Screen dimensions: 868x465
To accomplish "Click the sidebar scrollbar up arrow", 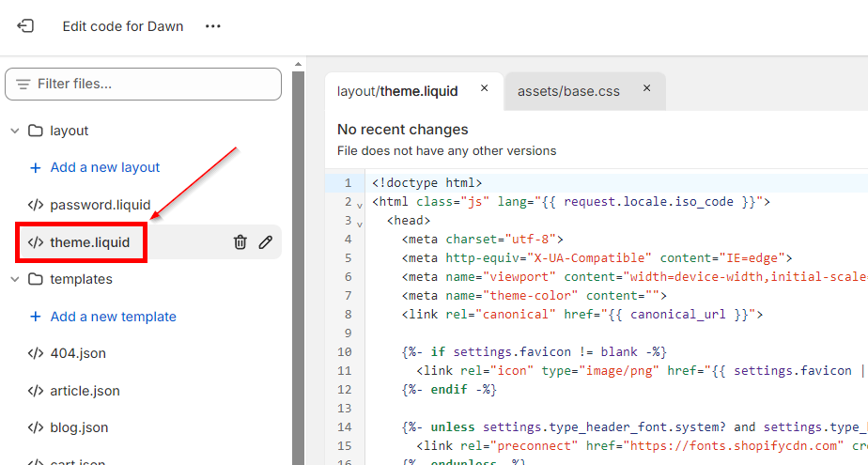I will [299, 64].
